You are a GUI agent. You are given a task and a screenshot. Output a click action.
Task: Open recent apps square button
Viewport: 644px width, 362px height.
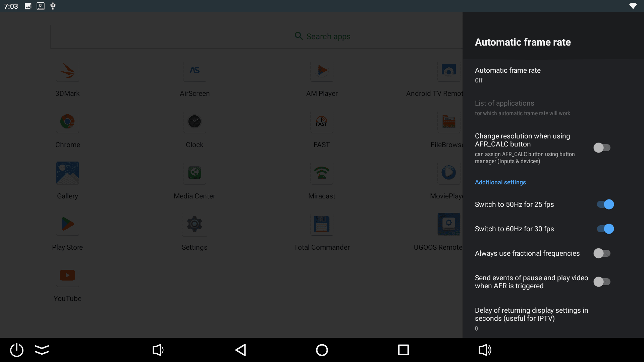(403, 350)
